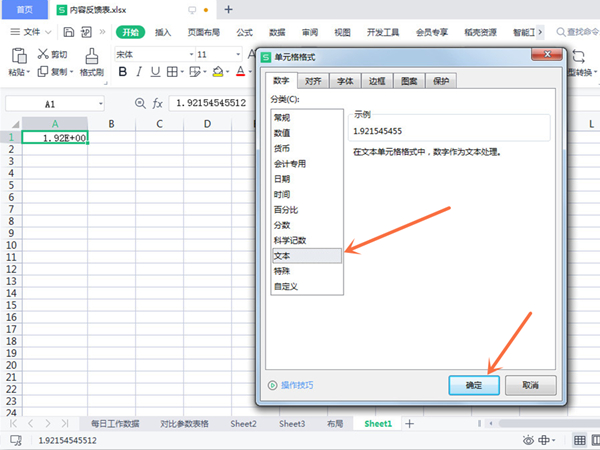The image size is (600, 450).
Task: Open the paste options dropdown arrow
Action: pyautogui.click(x=28, y=72)
